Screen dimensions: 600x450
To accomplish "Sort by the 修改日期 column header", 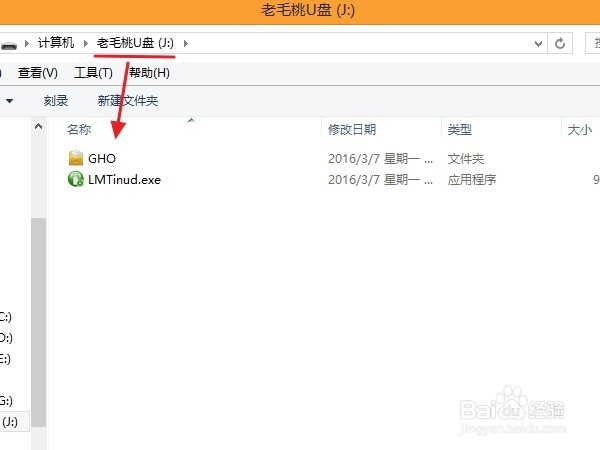I will coord(352,129).
